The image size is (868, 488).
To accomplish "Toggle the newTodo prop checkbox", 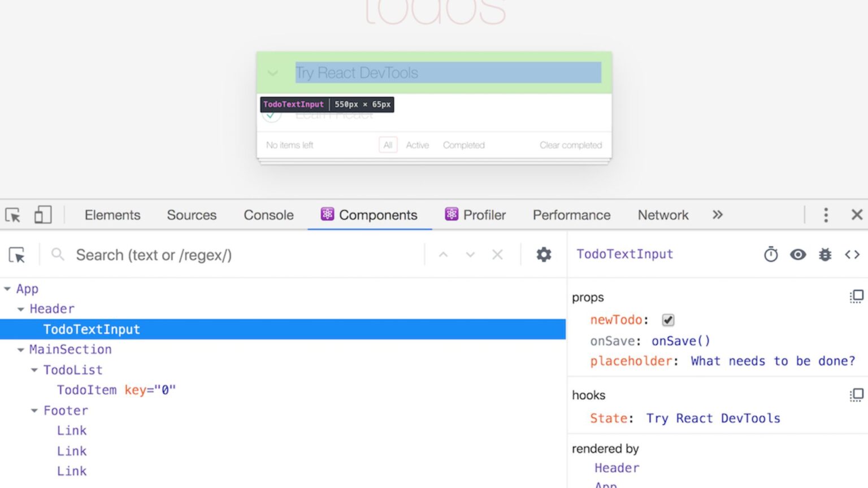I will point(667,320).
